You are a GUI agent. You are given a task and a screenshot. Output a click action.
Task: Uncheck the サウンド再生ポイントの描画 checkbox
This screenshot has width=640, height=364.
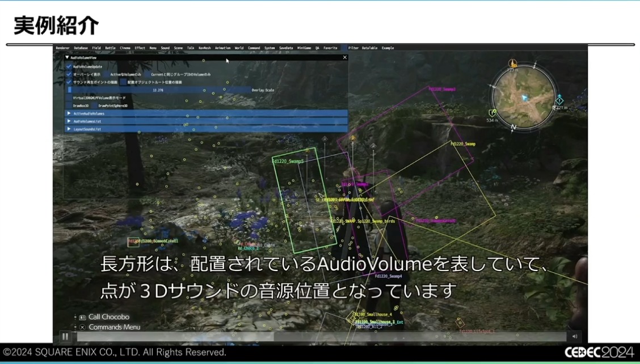[x=69, y=82]
